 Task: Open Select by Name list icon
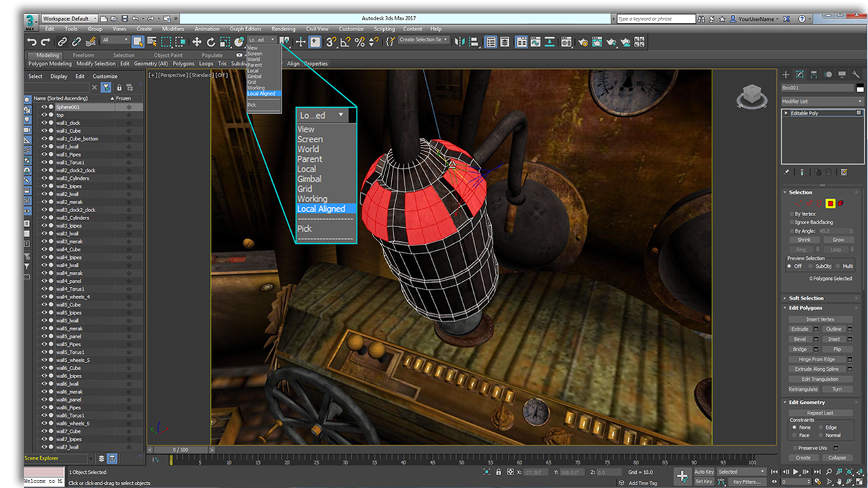click(x=152, y=42)
